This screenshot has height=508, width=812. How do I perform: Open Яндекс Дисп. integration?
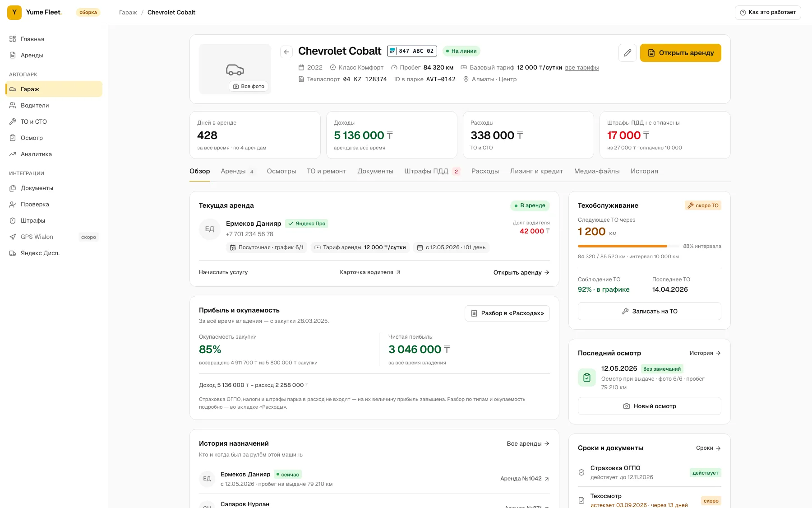(54, 253)
